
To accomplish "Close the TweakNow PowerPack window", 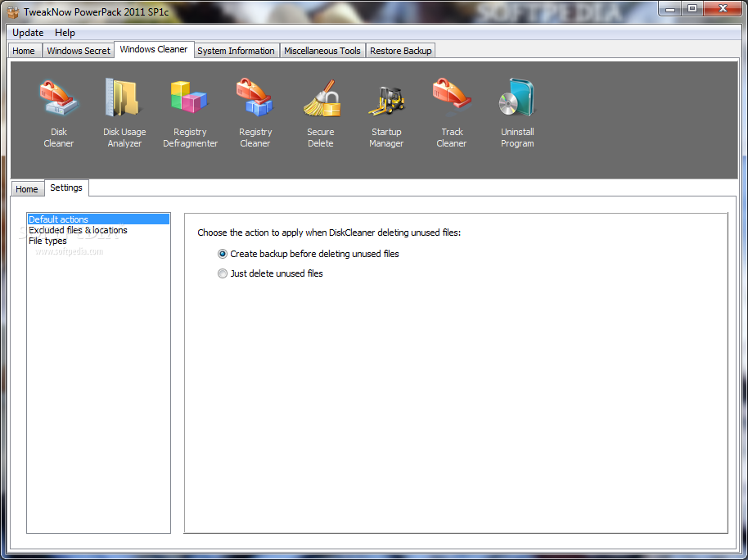I will [723, 8].
